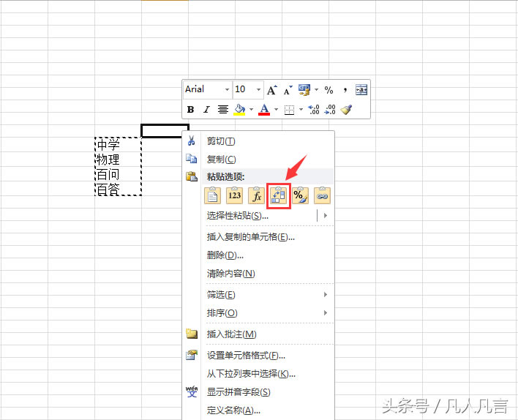This screenshot has width=518, height=420.
Task: Open the font size 10 dropdown
Action: (x=258, y=90)
